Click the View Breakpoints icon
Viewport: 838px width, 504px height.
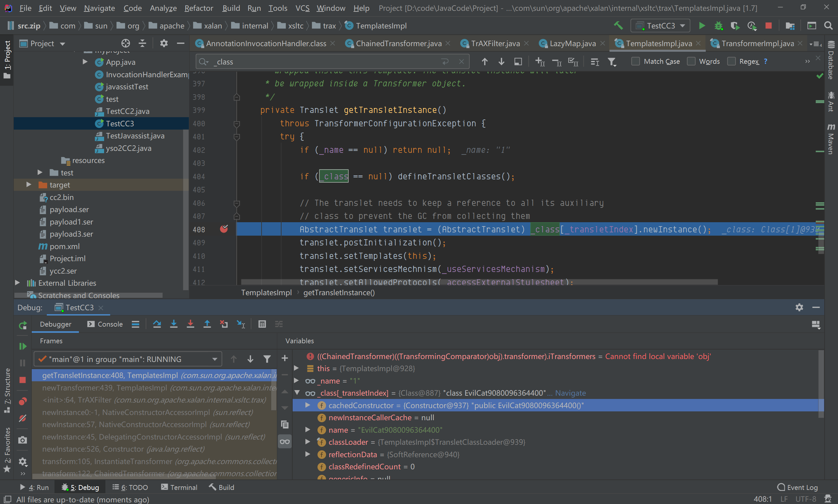coord(22,402)
